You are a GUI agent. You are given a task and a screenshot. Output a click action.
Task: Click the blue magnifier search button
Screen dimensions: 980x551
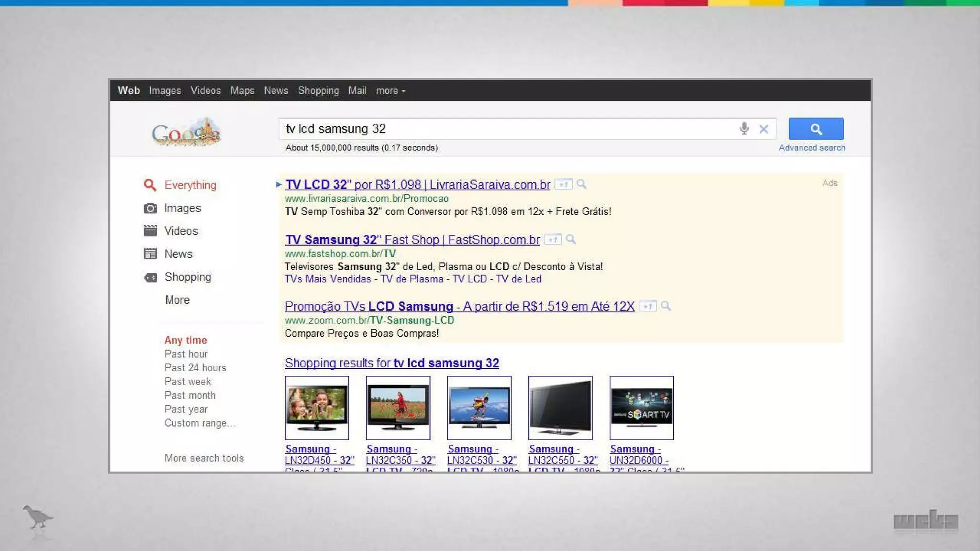(x=816, y=129)
